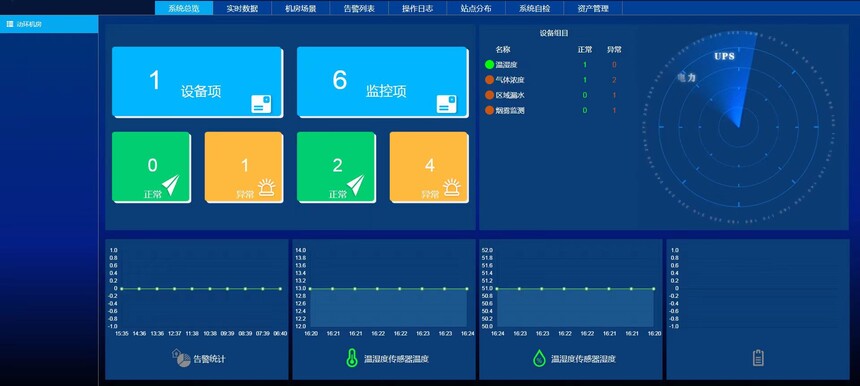Click the alarm siren icon on the 4 异常 tile

point(452,187)
